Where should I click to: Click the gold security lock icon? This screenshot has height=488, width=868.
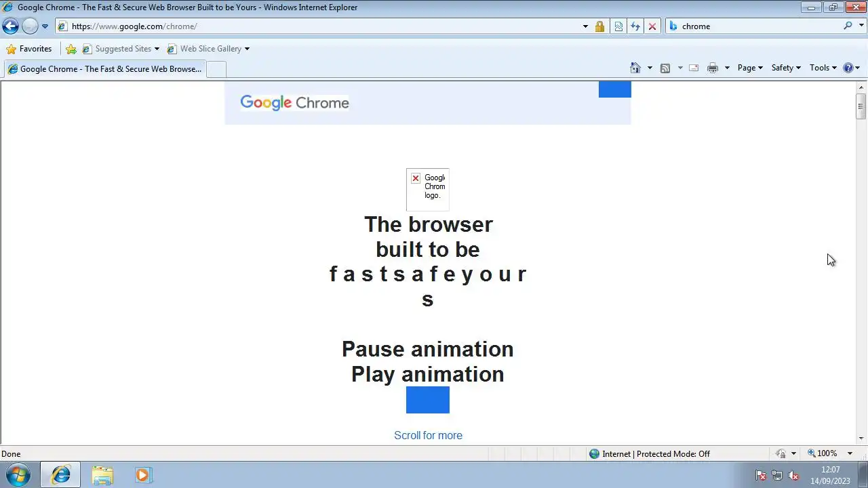click(x=599, y=26)
